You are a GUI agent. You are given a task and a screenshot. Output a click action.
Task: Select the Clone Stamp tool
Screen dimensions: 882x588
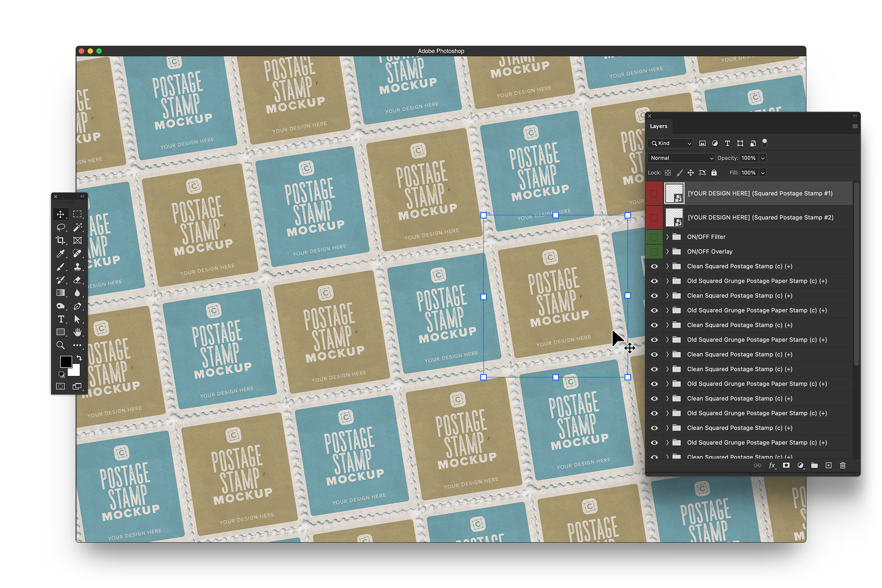pyautogui.click(x=77, y=267)
